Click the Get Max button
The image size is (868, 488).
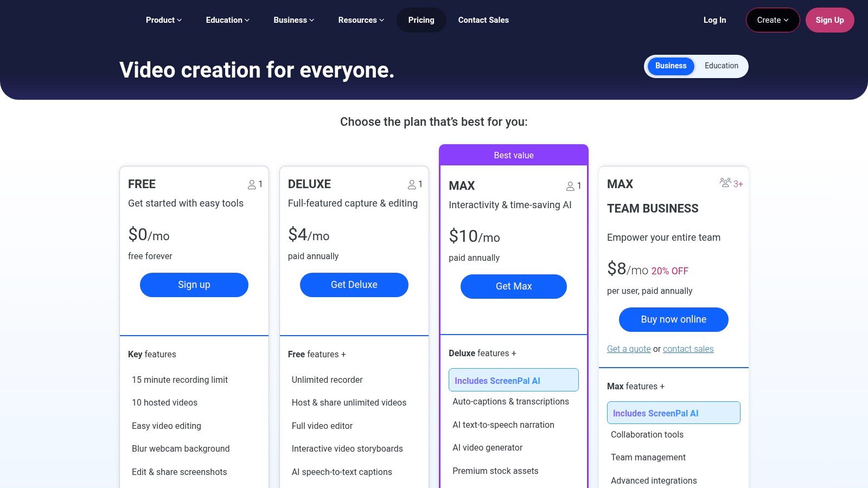(513, 286)
